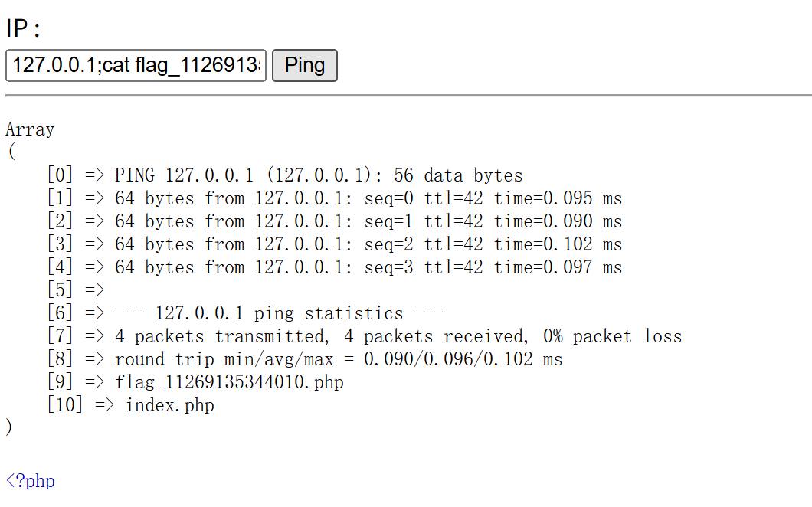Click the 'IP :' label text
The height and width of the screenshot is (507, 812).
(23, 29)
